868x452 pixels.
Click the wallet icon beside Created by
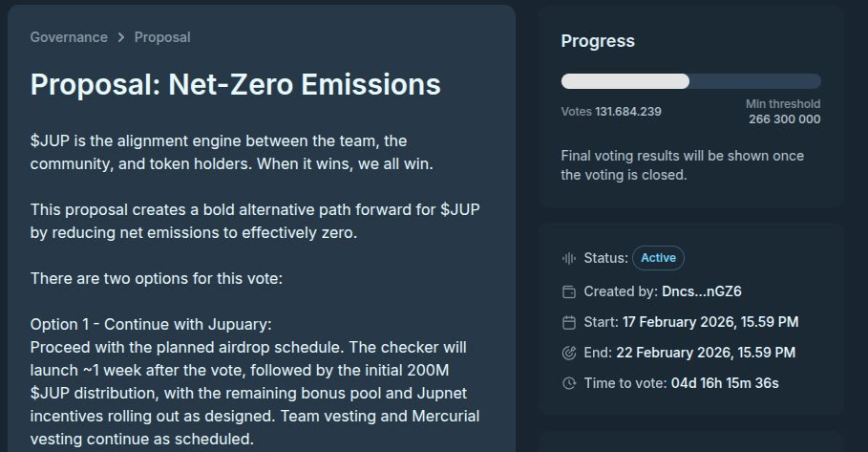[569, 291]
